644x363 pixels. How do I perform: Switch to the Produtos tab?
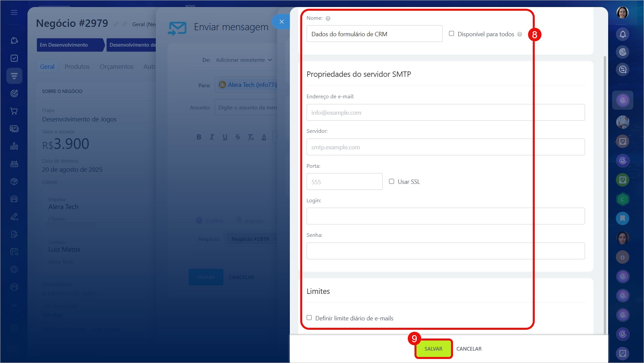[x=77, y=66]
